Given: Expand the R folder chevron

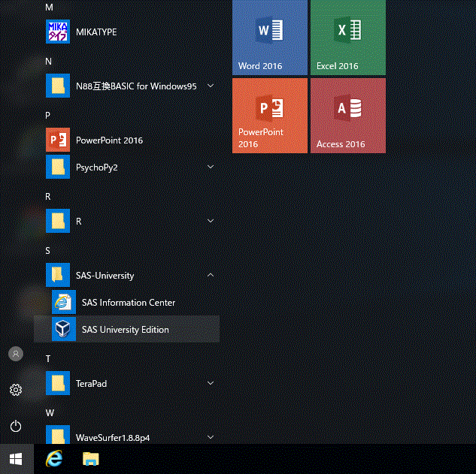Looking at the screenshot, I should [211, 221].
